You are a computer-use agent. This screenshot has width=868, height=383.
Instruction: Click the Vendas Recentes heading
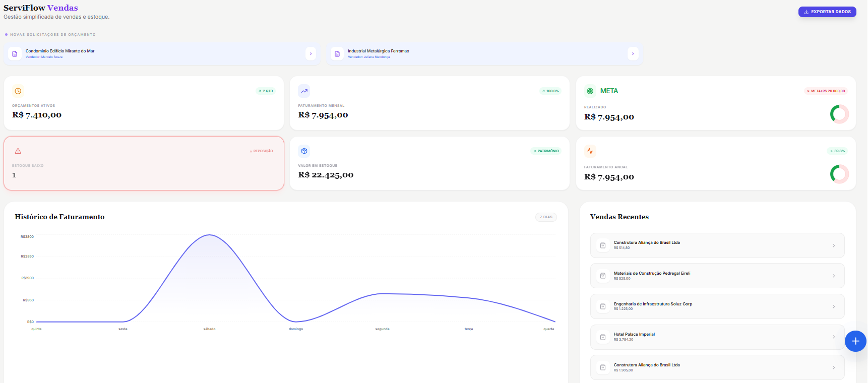pyautogui.click(x=619, y=217)
